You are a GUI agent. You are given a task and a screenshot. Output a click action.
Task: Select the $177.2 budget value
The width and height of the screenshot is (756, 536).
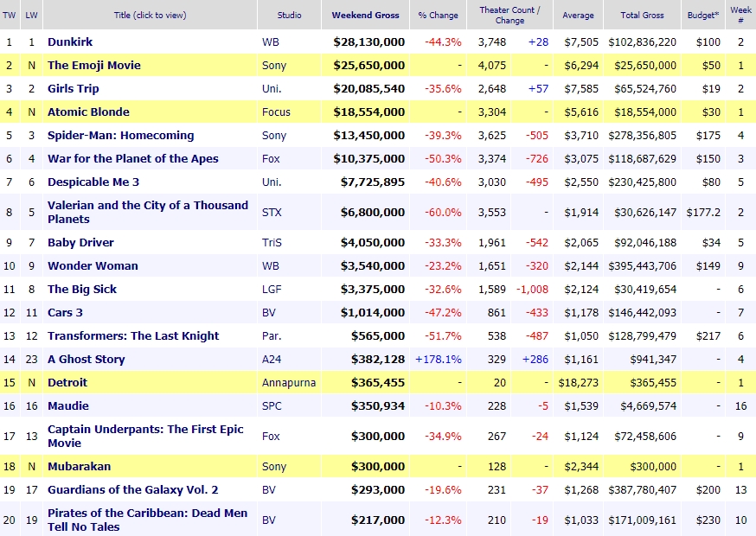[703, 212]
